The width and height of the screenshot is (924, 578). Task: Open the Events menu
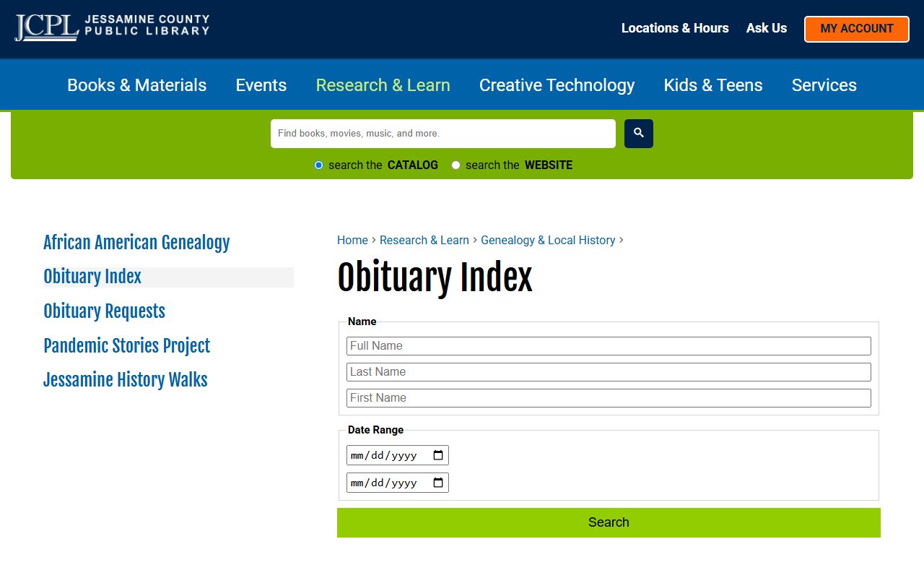click(261, 85)
